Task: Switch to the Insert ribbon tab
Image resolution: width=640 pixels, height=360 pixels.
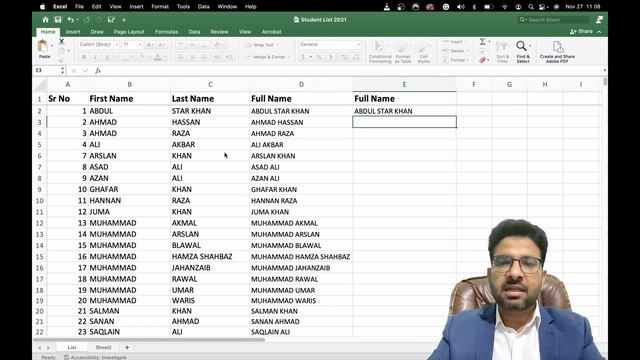Action: 73,32
